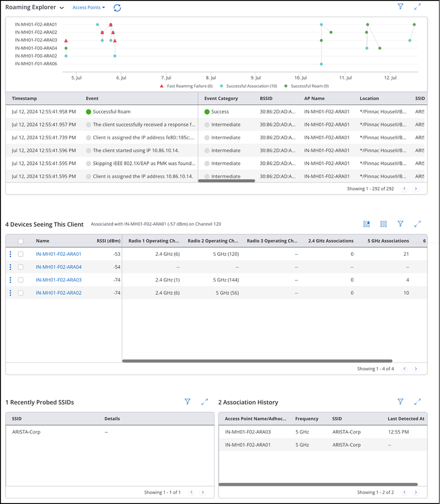
Task: Open the IN-MH01-F02-ARA04 device link
Action: point(59,267)
